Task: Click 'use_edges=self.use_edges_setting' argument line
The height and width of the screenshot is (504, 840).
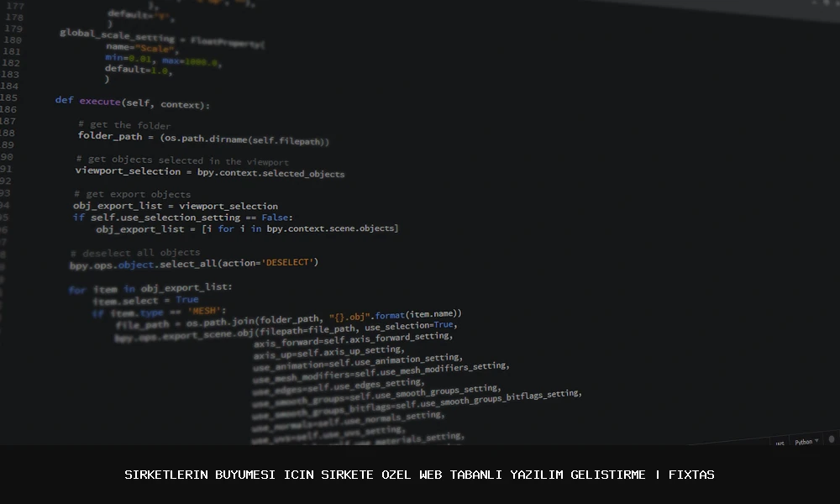Action: (x=338, y=386)
